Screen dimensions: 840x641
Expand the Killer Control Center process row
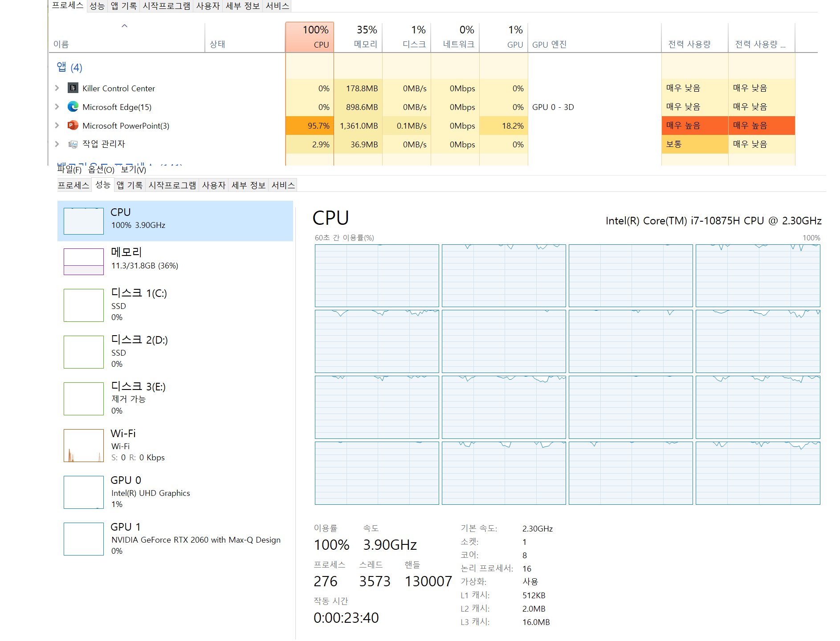tap(57, 88)
